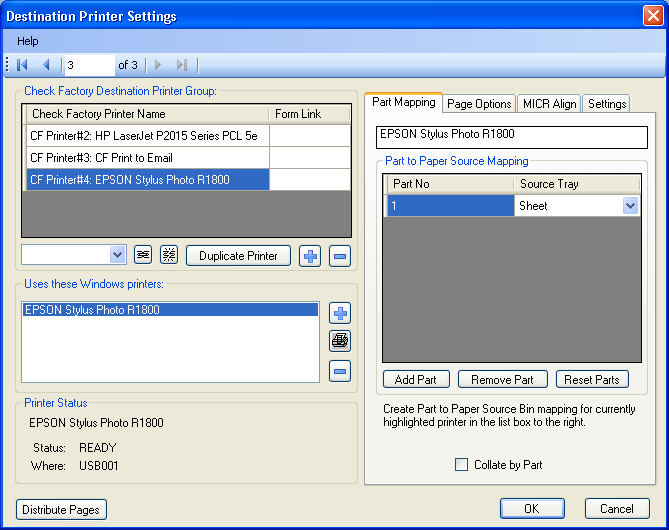
Task: Go to the first record in navigator
Action: coord(22,65)
